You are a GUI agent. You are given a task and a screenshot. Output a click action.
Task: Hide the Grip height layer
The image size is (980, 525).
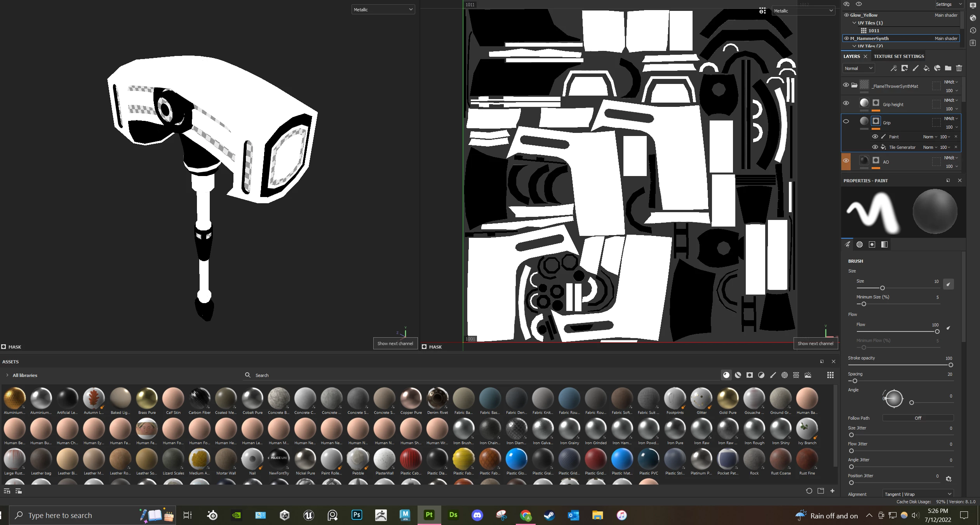tap(846, 103)
